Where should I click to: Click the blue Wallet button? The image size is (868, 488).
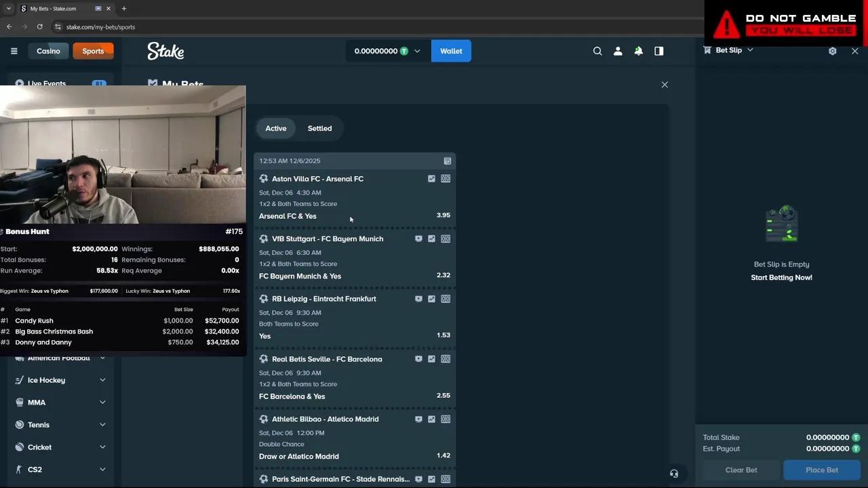tap(451, 51)
